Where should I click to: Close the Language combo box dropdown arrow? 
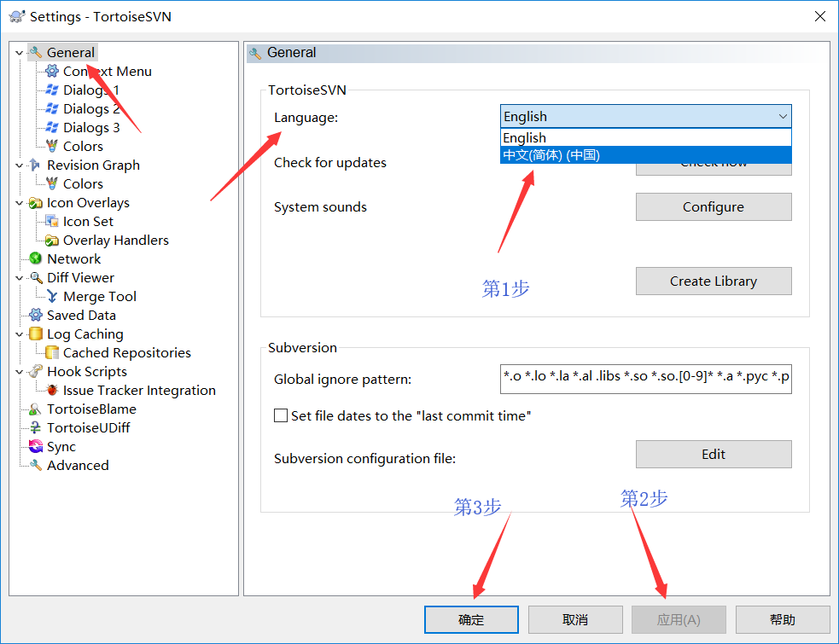pos(783,116)
